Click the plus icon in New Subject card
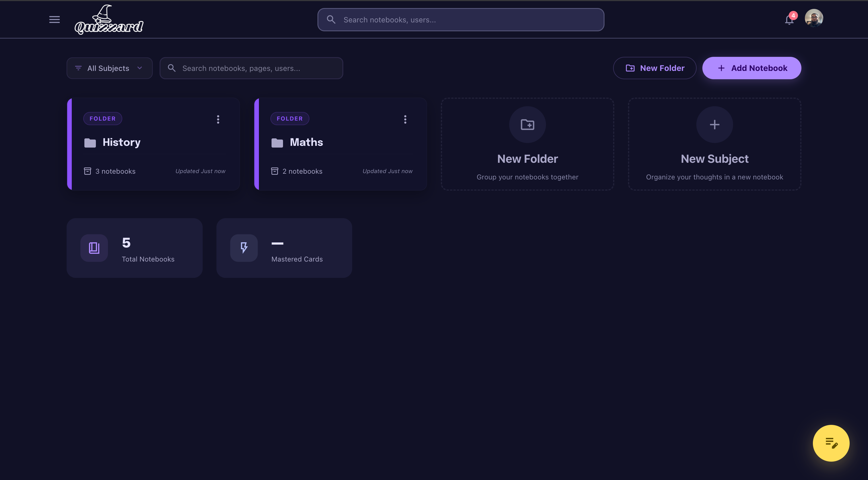Image resolution: width=868 pixels, height=480 pixels. [714, 125]
